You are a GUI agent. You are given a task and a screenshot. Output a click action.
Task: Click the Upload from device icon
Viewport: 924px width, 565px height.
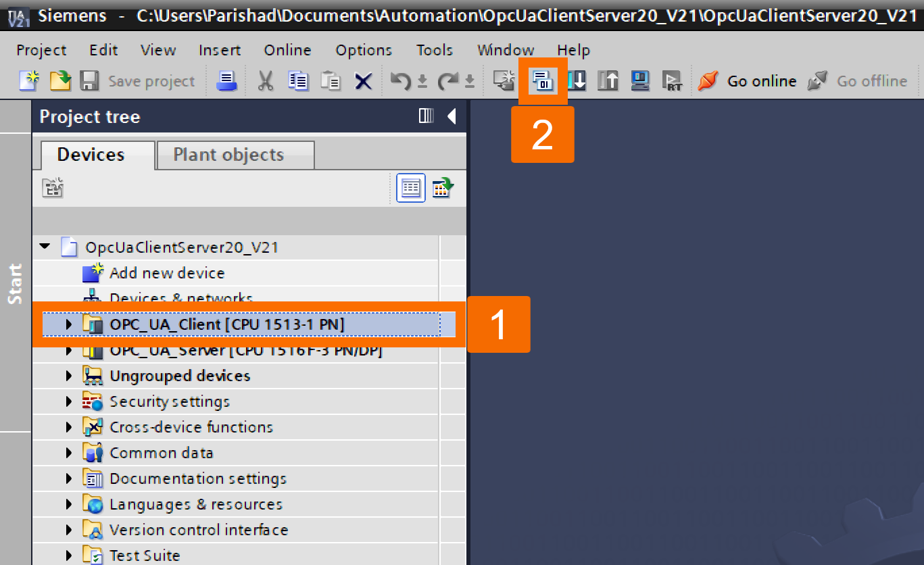[608, 81]
